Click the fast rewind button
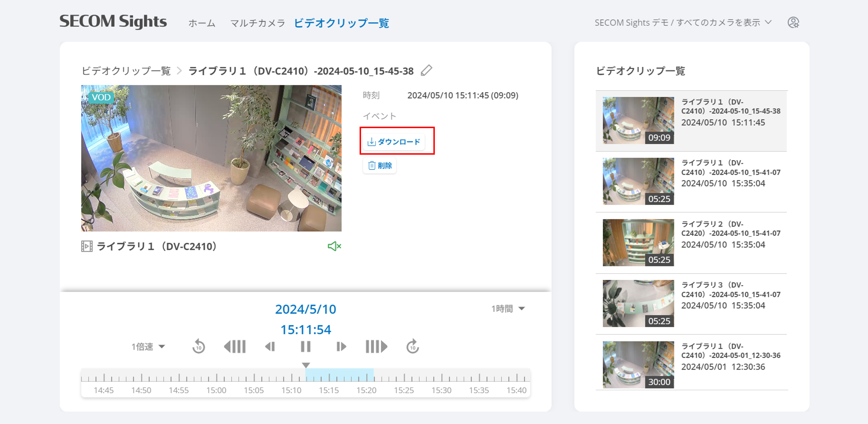The width and height of the screenshot is (868, 424). click(x=235, y=346)
